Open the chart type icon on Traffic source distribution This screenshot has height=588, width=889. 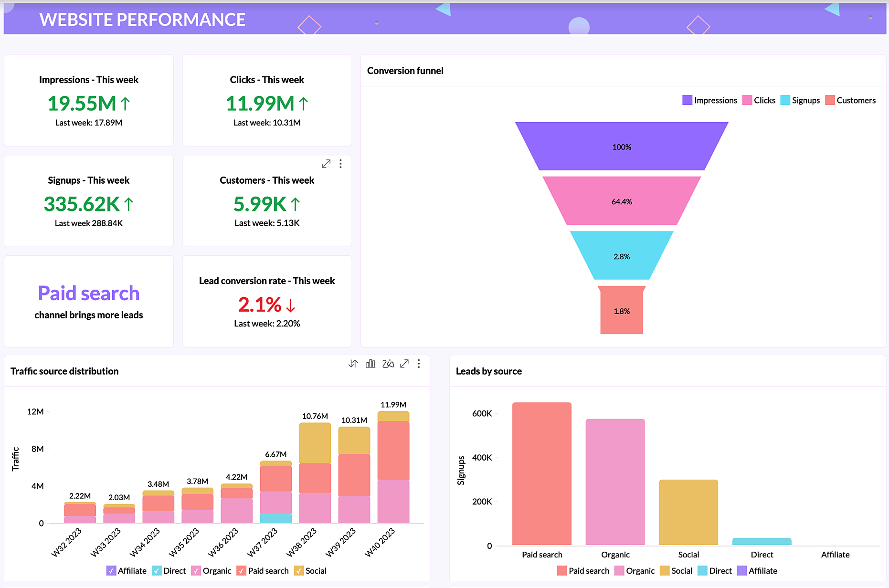pyautogui.click(x=370, y=364)
